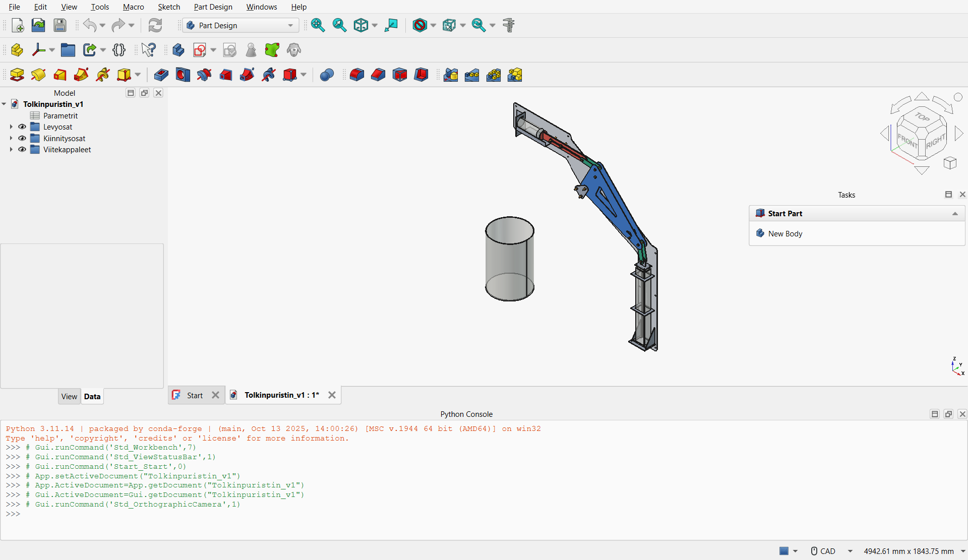968x560 pixels.
Task: Select the Pad tool icon
Action: [x=17, y=75]
